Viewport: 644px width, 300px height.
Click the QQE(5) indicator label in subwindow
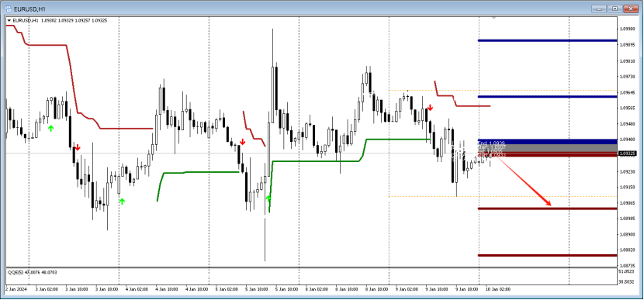[13, 271]
